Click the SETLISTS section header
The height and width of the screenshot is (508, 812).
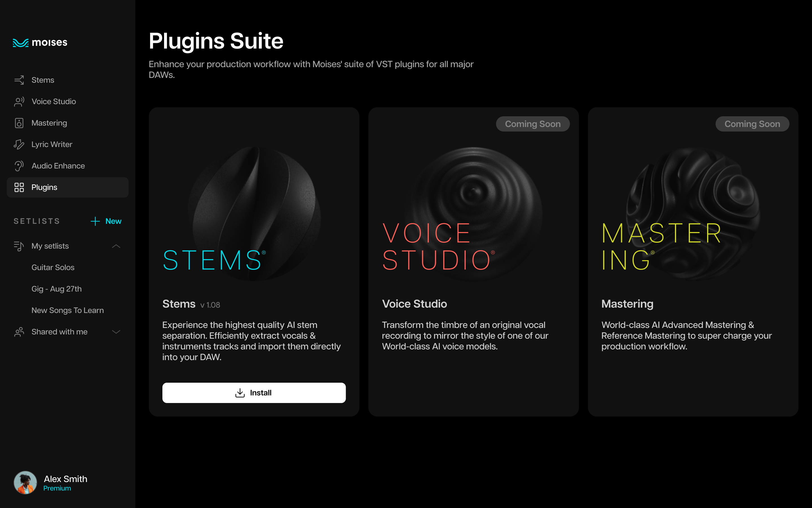coord(37,221)
